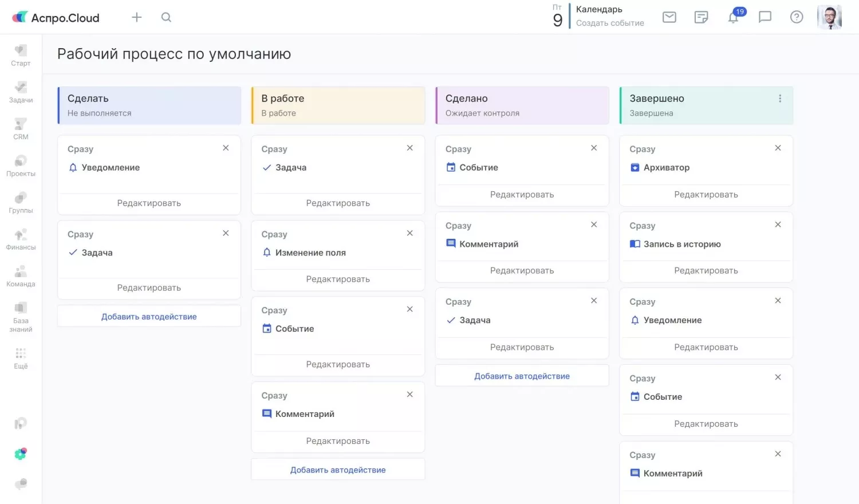Click the plus icon in top bar
859x504 pixels.
coord(136,17)
